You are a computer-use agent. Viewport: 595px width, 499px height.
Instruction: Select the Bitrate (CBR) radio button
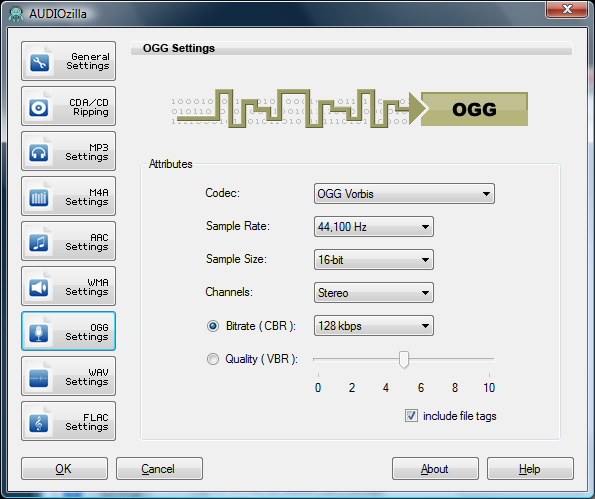point(213,326)
